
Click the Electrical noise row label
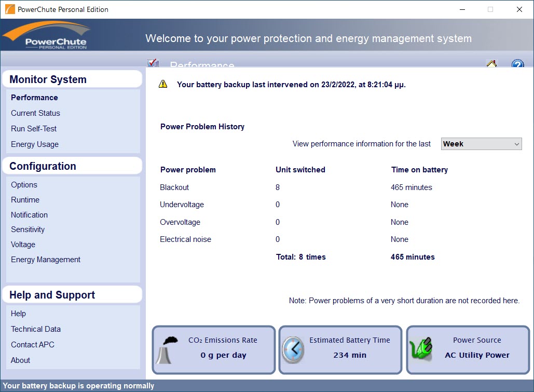186,239
